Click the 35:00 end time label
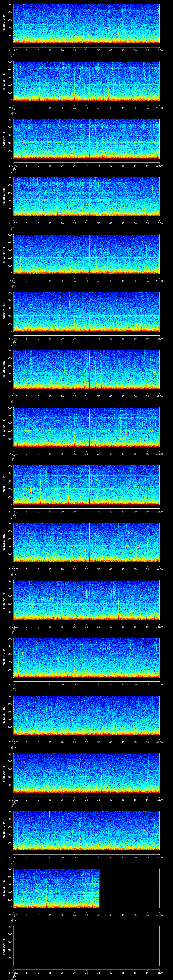This screenshot has width=173, height=980. point(159,627)
